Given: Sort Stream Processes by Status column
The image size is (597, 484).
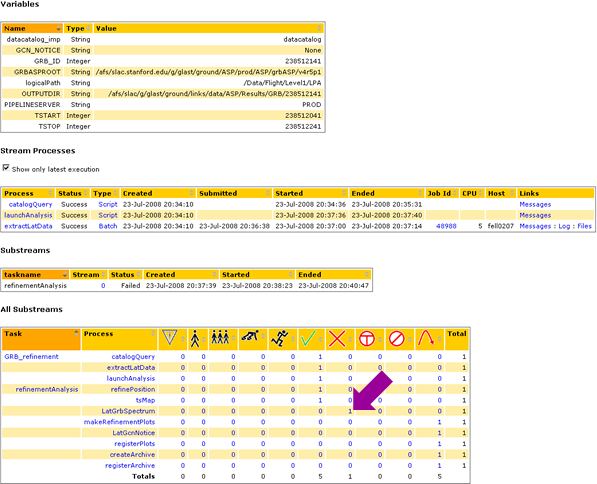Looking at the screenshot, I should [73, 193].
